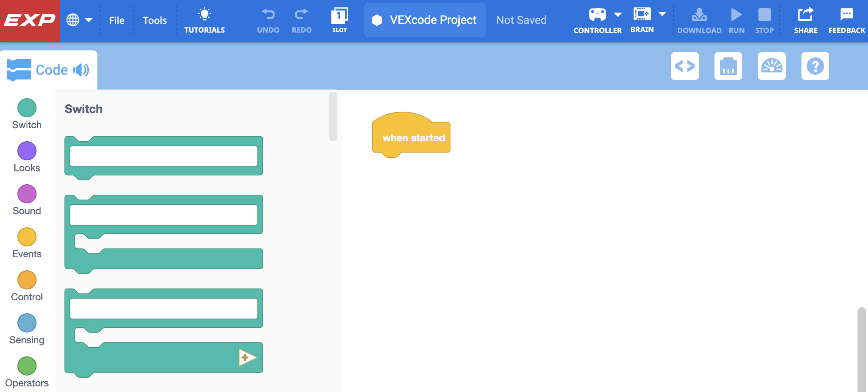868x392 pixels.
Task: Expand the Brain dropdown arrow
Action: point(662,14)
